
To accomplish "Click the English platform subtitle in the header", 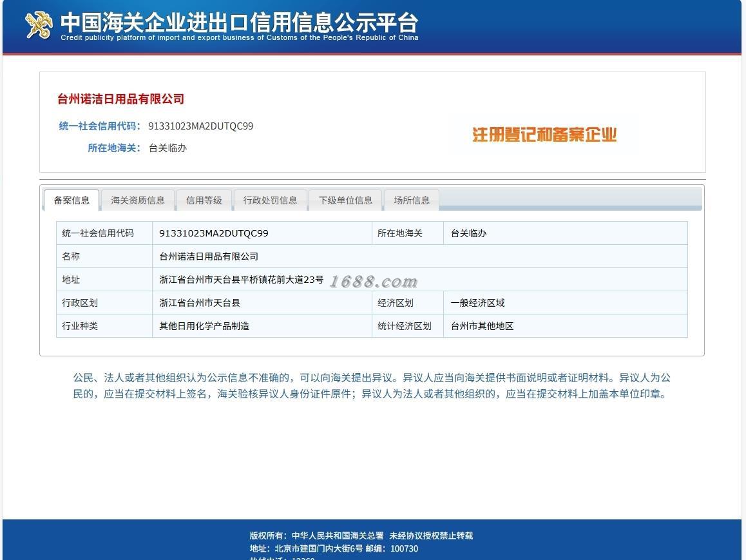I will pos(239,37).
